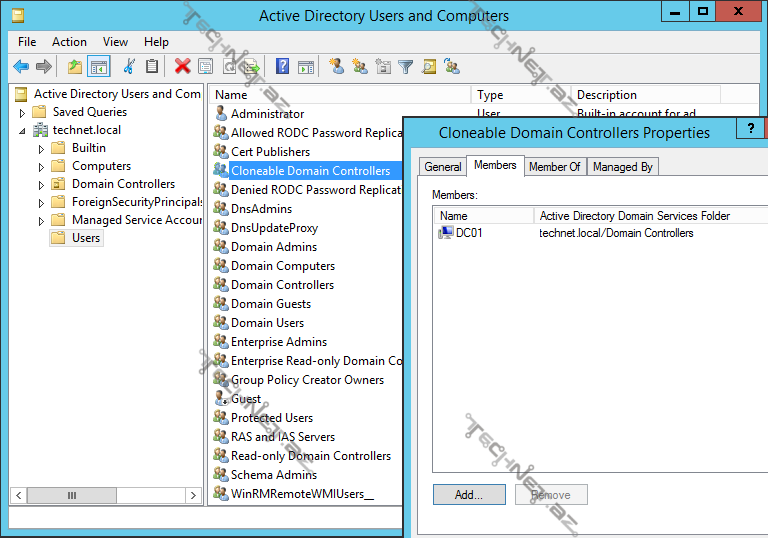Sort members by Active Directory Domain Services Folder
Screen dimensions: 768x538
pyautogui.click(x=650, y=216)
